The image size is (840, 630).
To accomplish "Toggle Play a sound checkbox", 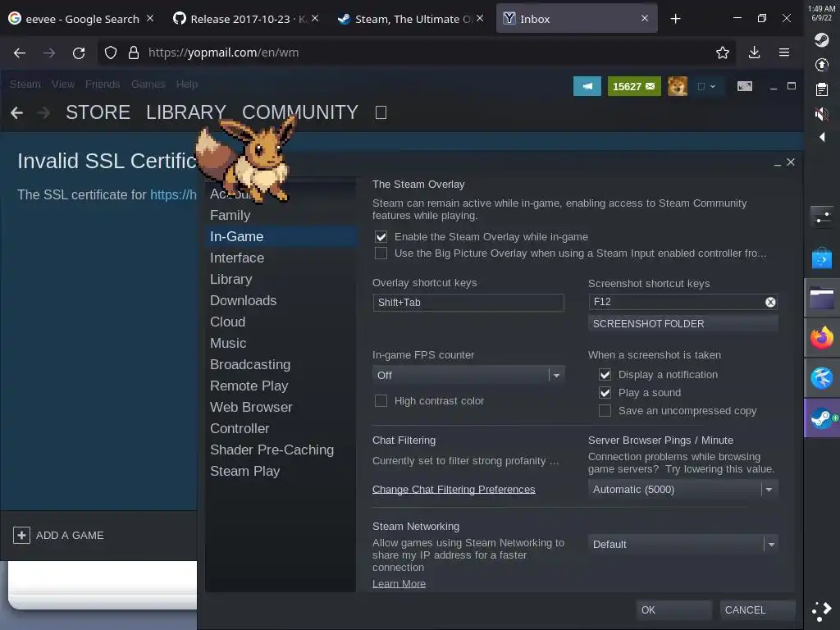I will 605,393.
